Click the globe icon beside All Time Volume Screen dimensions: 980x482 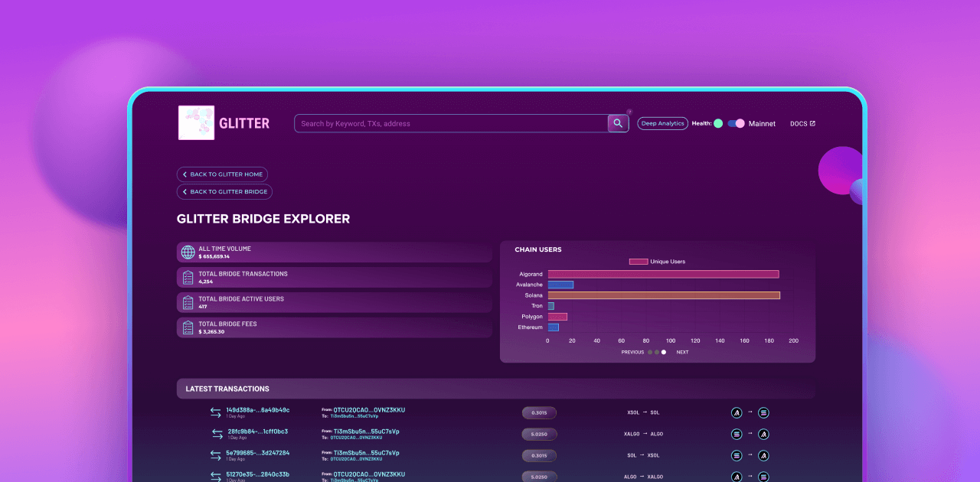(x=188, y=252)
